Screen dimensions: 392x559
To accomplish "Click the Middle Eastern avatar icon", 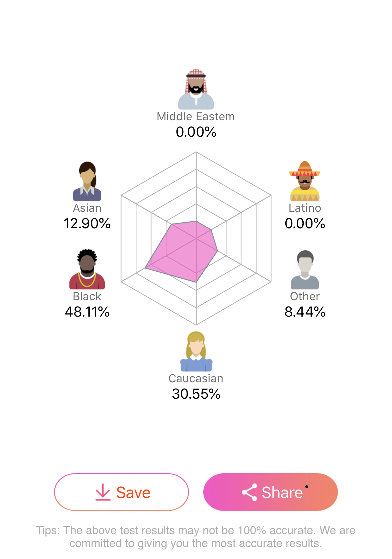I will click(196, 89).
